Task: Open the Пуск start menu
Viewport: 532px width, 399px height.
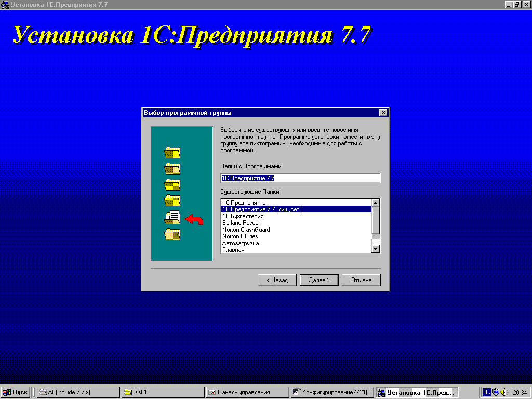Action: [x=15, y=392]
